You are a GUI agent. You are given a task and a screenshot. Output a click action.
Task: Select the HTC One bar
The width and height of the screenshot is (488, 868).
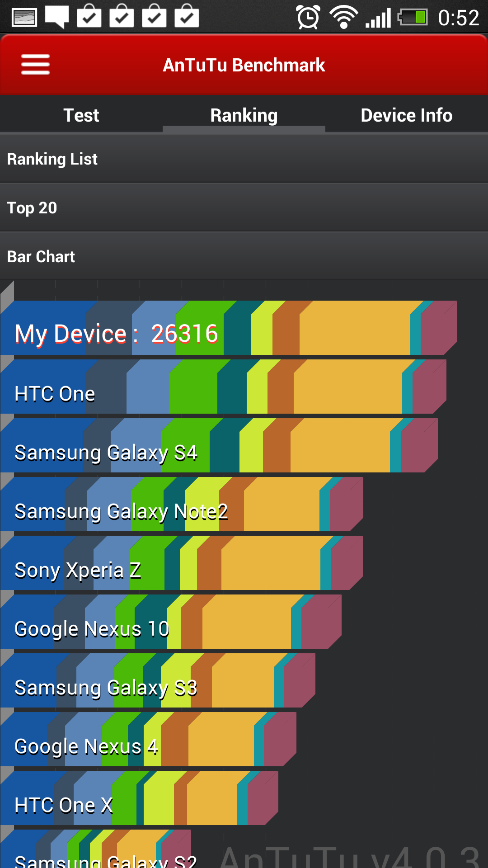223,387
